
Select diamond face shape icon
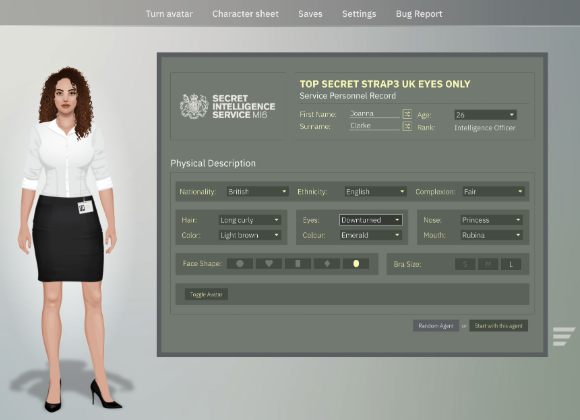[327, 263]
